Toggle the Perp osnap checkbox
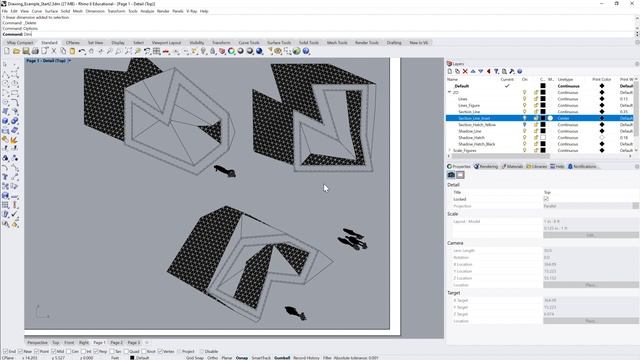 [x=96, y=351]
